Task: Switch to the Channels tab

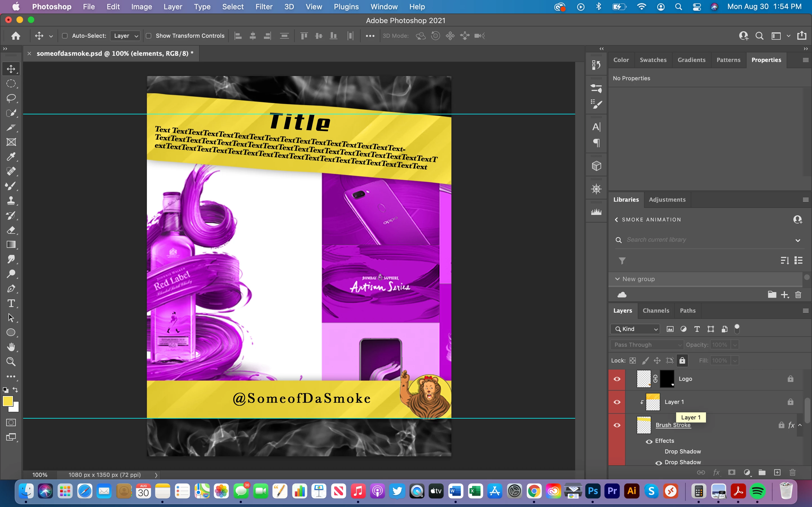Action: point(656,310)
